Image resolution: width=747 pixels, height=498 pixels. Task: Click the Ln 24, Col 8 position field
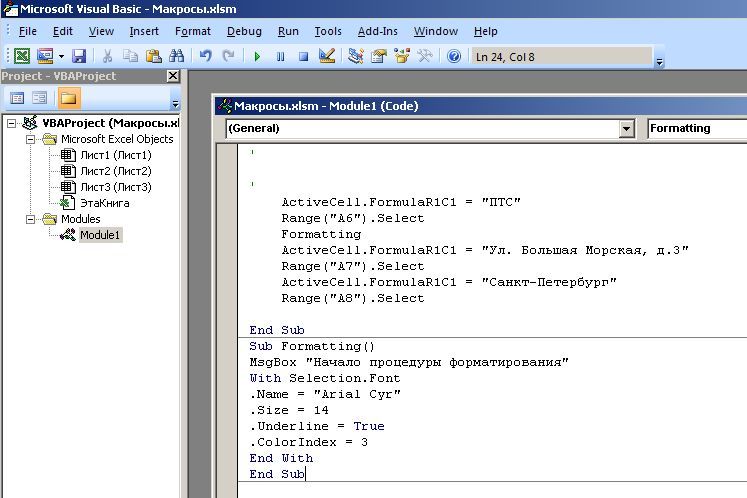562,57
